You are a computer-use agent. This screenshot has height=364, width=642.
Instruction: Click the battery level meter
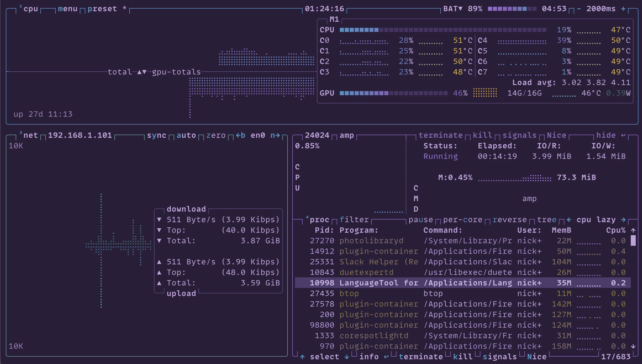512,9
